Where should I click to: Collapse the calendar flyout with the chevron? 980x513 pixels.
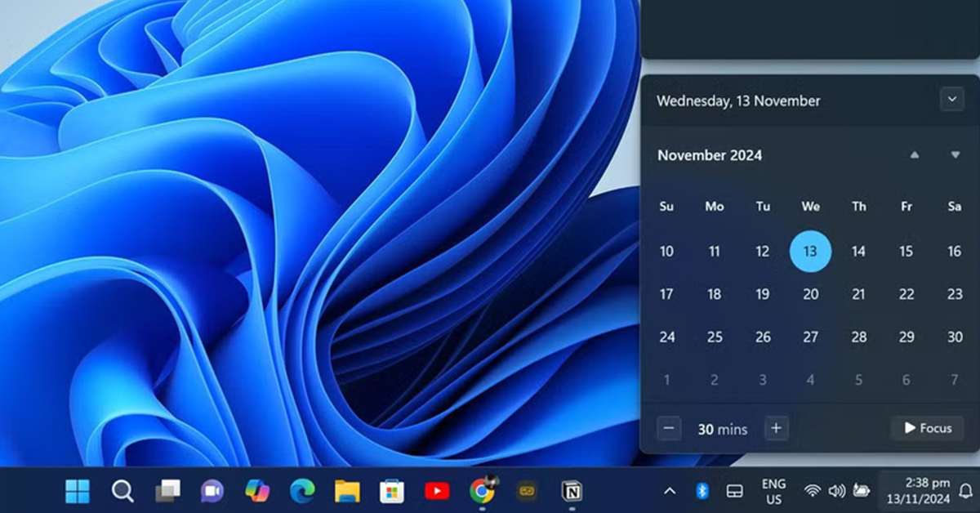pos(951,99)
